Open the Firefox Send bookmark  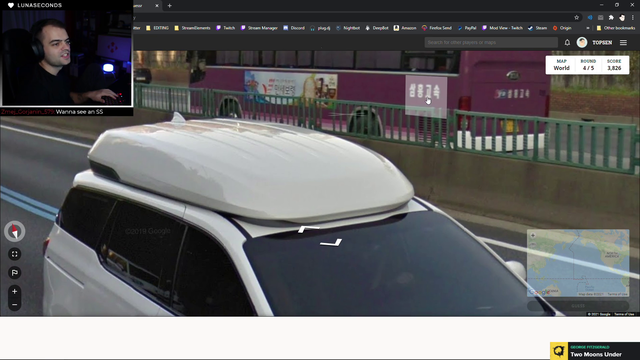(437, 28)
